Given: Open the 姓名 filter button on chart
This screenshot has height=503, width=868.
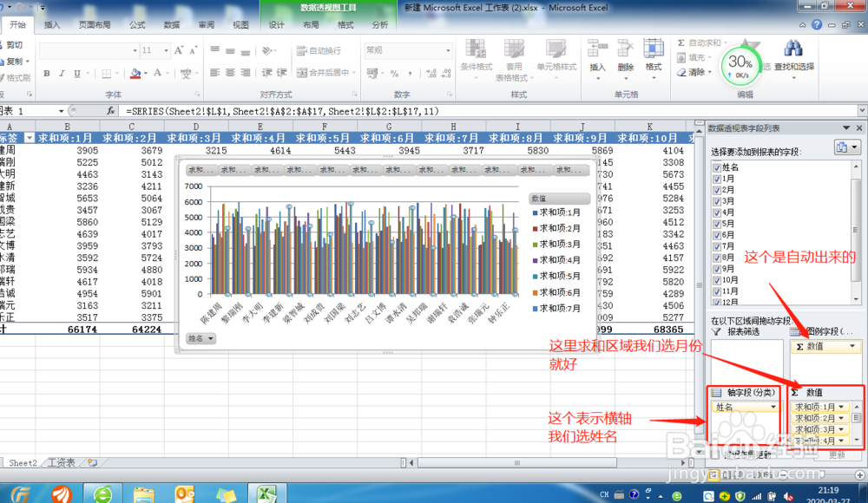Looking at the screenshot, I should click(x=201, y=338).
